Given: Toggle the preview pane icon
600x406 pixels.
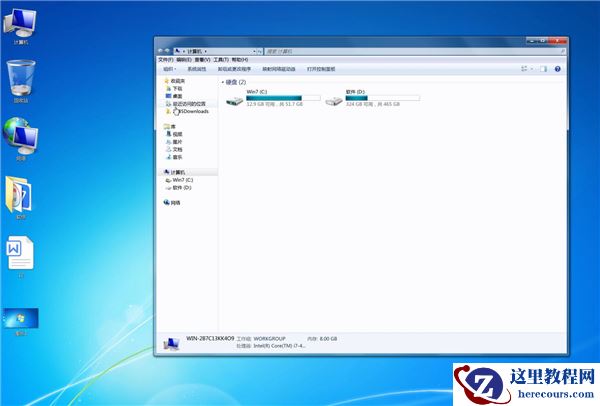Looking at the screenshot, I should [x=543, y=69].
